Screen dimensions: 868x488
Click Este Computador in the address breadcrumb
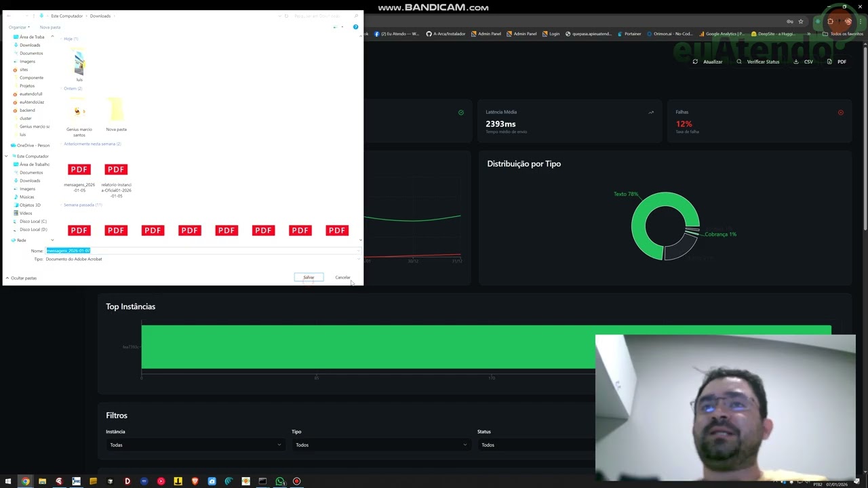point(66,16)
